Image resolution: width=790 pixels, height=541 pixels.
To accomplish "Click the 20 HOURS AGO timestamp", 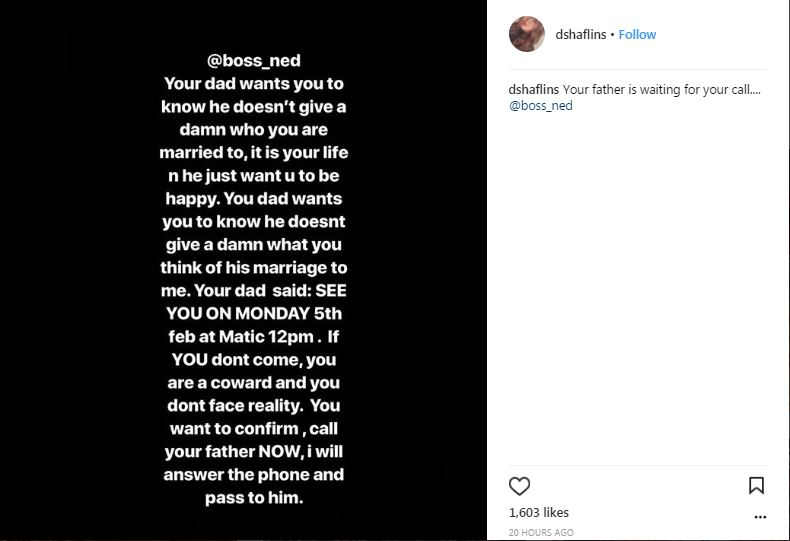I will (540, 532).
